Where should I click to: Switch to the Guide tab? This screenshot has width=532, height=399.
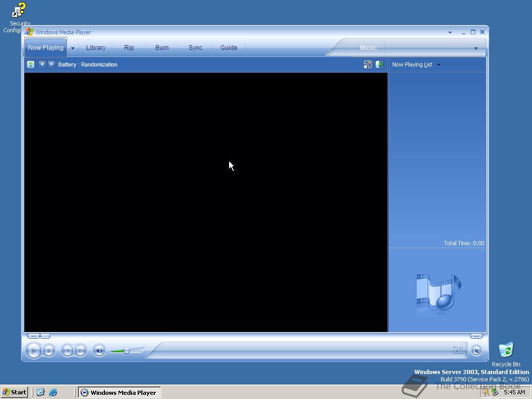pyautogui.click(x=229, y=48)
